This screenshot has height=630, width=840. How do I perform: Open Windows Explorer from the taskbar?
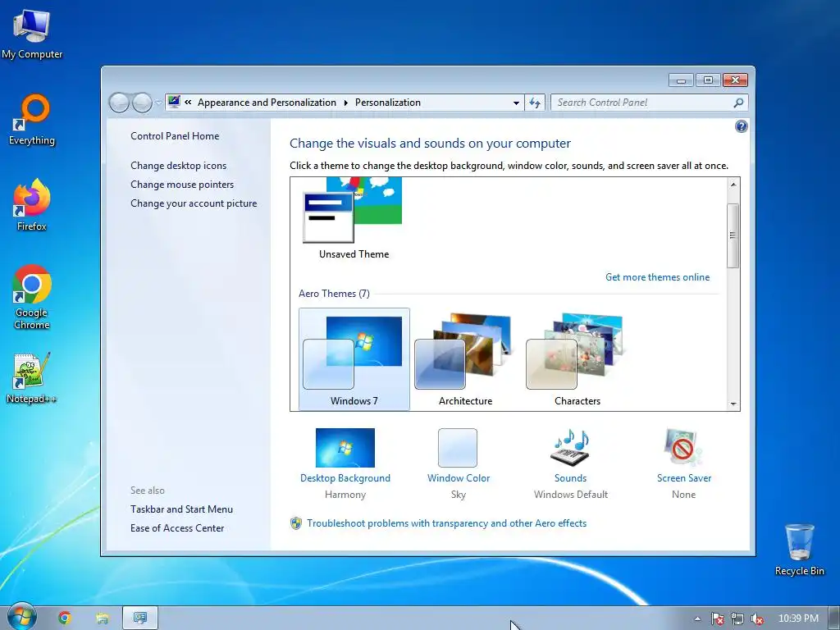click(x=103, y=619)
